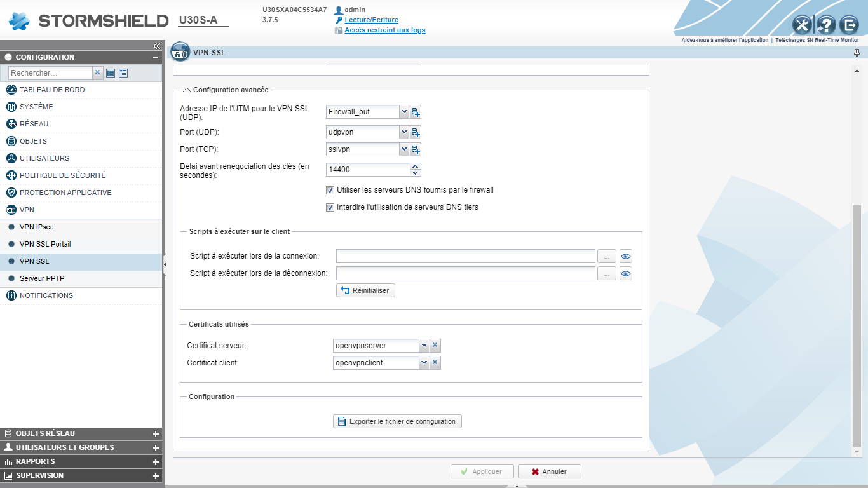Viewport: 868px width, 488px height.
Task: Collapse the Configuration avancée section
Action: click(x=187, y=90)
